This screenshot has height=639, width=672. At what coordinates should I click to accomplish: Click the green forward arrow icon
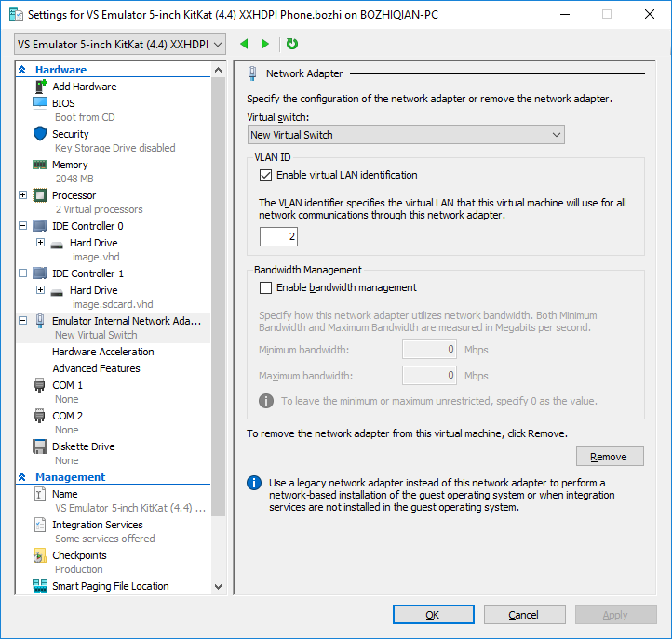[x=265, y=44]
